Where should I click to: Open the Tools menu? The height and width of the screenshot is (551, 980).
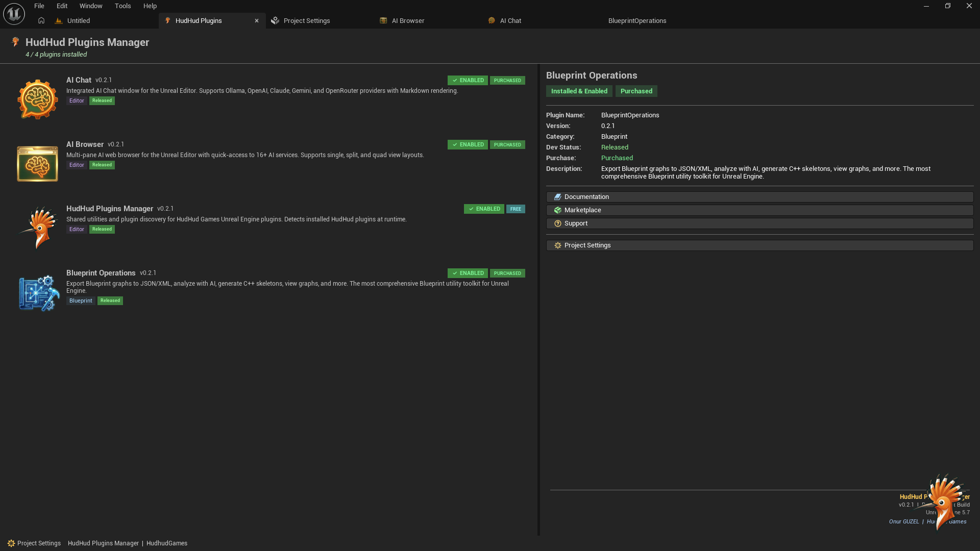tap(122, 6)
